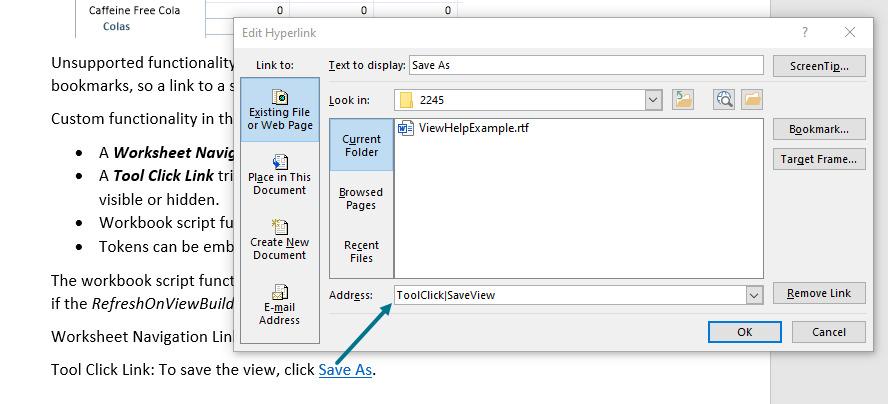Browse for File folder icon

[x=753, y=100]
